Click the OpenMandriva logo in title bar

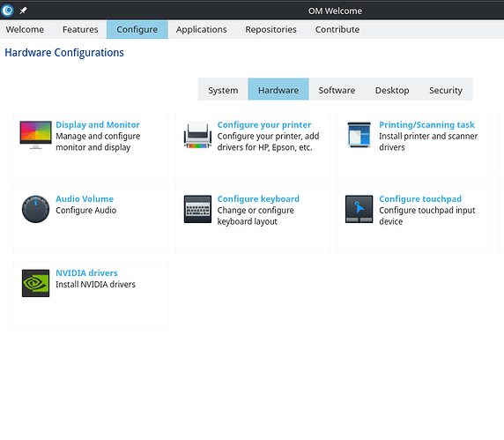(7, 11)
